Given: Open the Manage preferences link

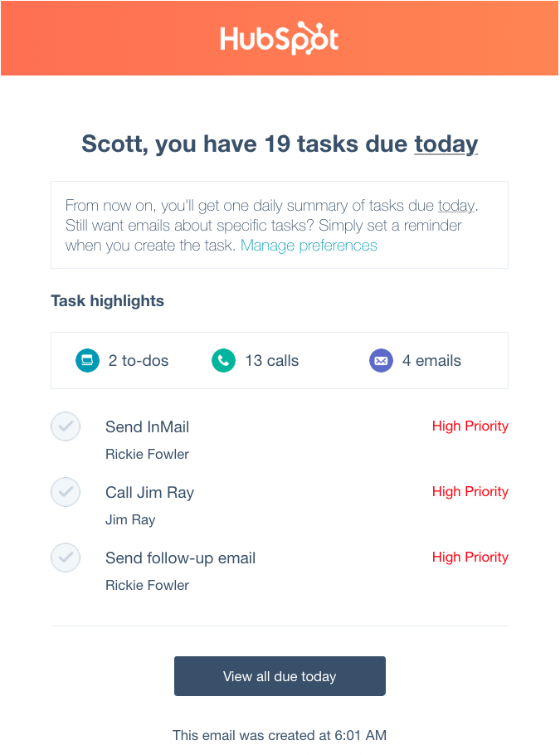Looking at the screenshot, I should click(x=309, y=246).
